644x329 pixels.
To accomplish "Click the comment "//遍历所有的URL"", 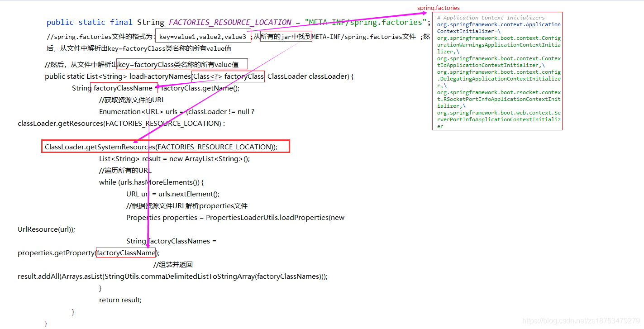I will [x=125, y=170].
